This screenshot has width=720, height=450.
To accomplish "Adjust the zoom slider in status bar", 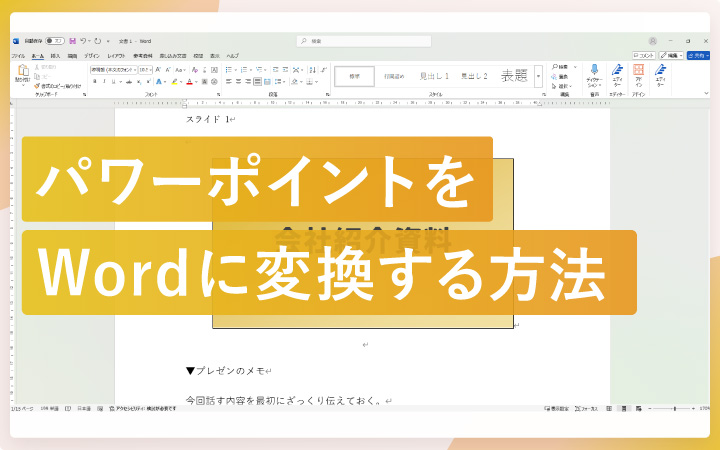I will (x=675, y=408).
